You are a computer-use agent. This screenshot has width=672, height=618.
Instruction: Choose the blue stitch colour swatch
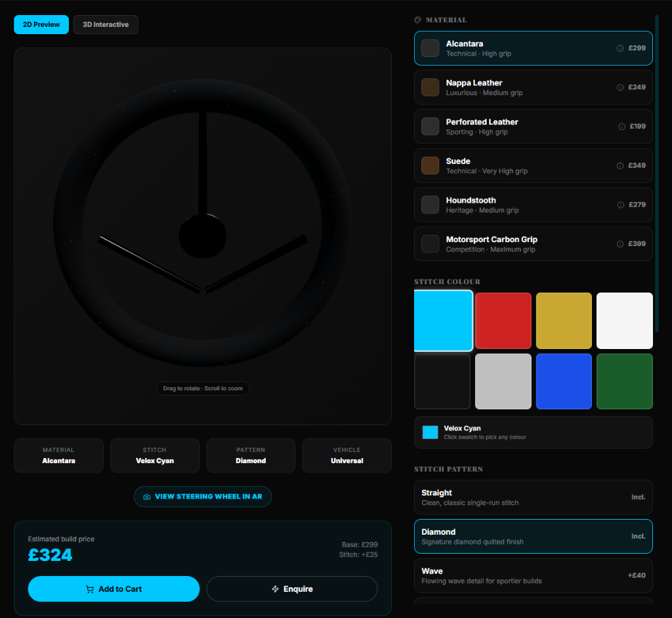[x=564, y=381]
